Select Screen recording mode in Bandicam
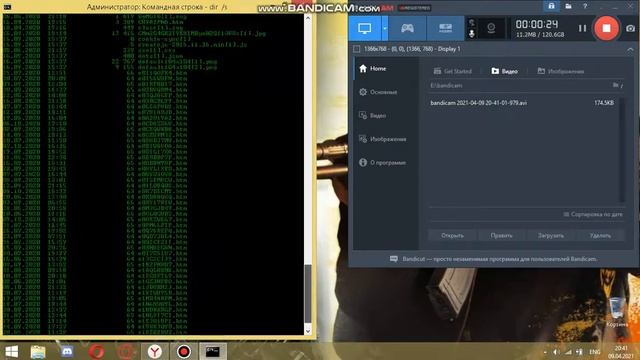 [364, 28]
